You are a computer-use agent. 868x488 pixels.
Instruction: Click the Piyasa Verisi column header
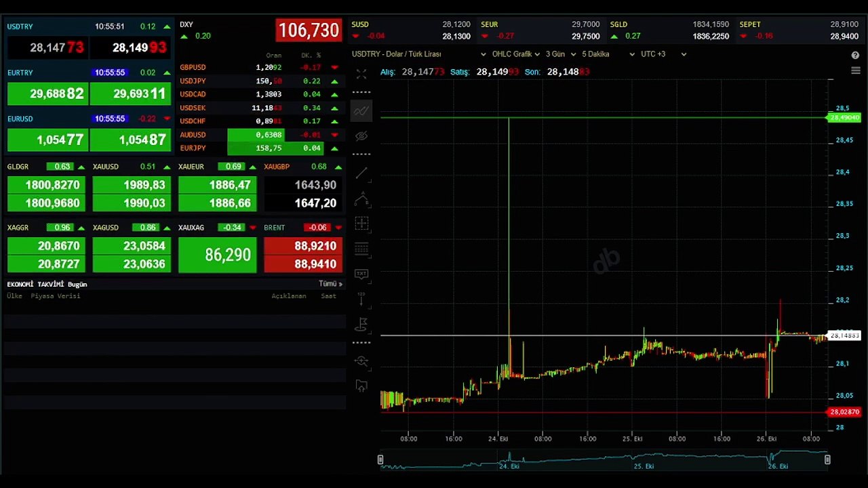[x=56, y=296]
